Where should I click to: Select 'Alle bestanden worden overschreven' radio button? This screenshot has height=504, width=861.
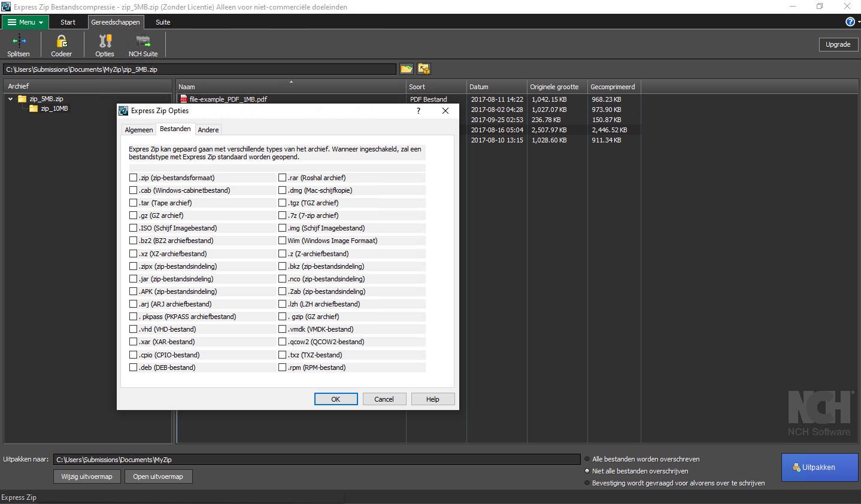587,459
